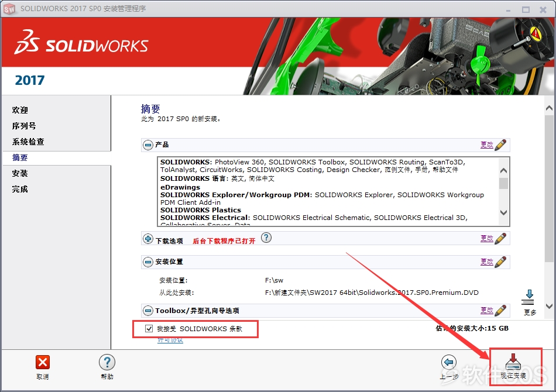This screenshot has height=392, width=556.
Task: Click the main page scroll down arrow
Action: (549, 306)
